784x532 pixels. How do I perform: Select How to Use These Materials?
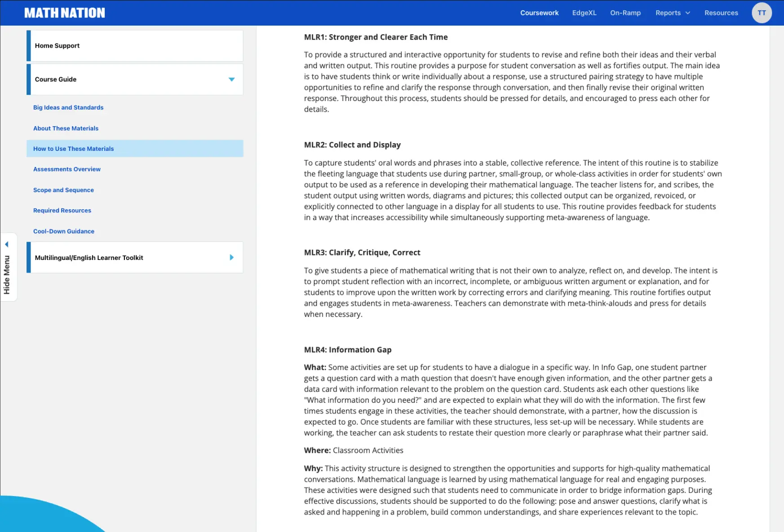click(x=74, y=149)
